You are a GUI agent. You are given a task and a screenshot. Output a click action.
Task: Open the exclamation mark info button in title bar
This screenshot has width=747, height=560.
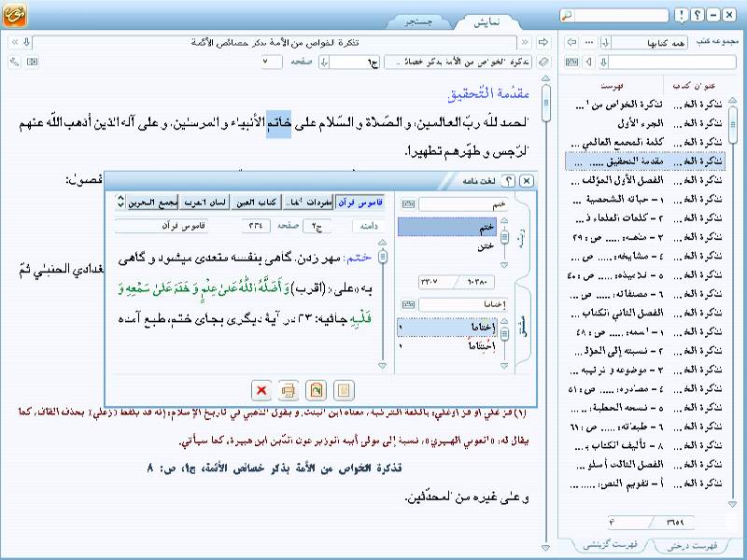682,16
